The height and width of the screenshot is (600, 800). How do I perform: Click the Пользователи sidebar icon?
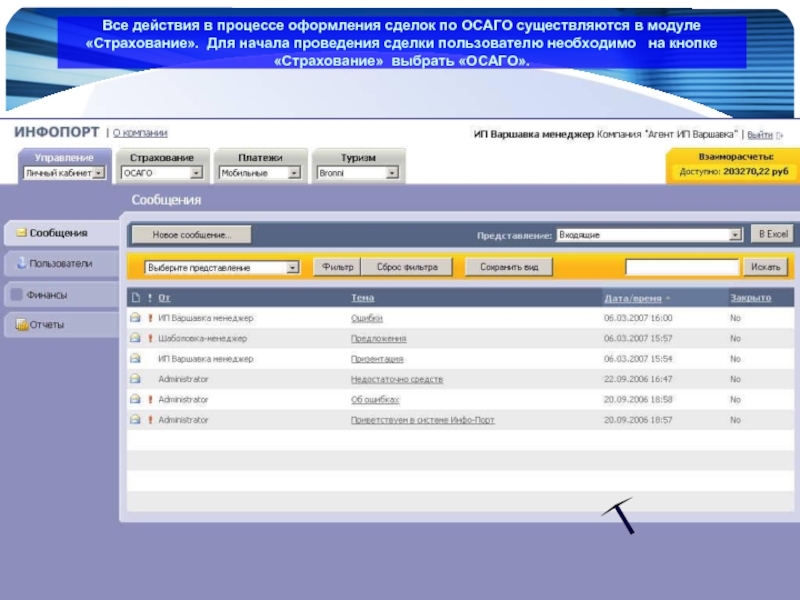click(x=19, y=264)
